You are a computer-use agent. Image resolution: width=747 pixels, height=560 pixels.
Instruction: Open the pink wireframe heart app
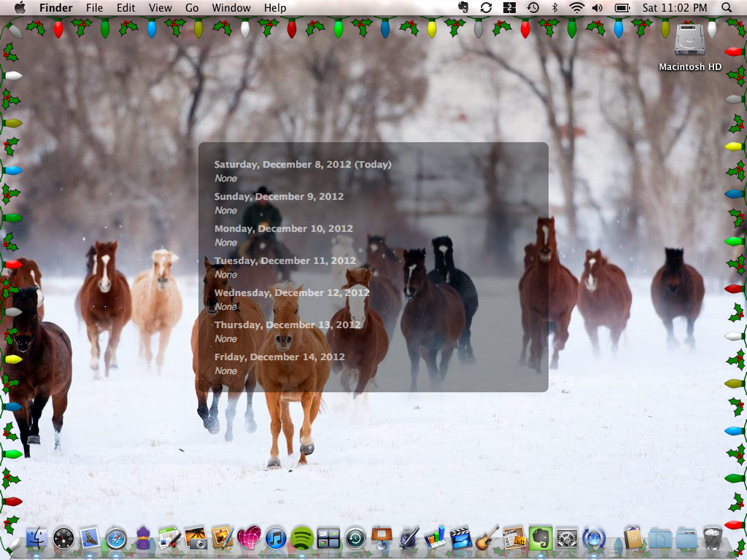(249, 539)
